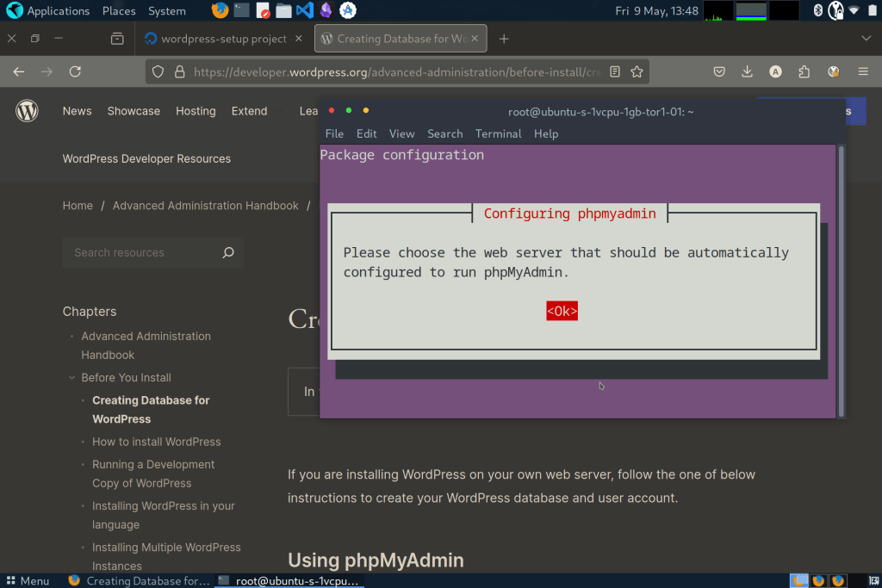Viewport: 882px width, 588px height.
Task: Confirm the phpmyadmin dialog with Ok
Action: [562, 311]
